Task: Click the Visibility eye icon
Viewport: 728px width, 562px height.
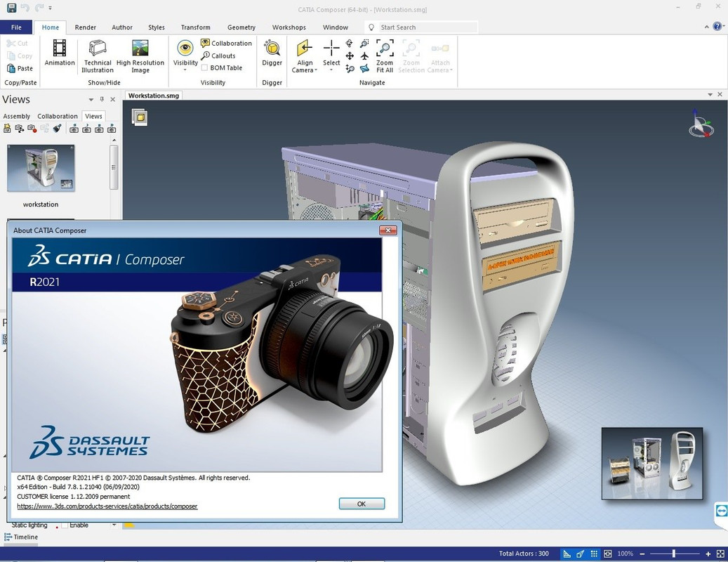Action: tap(185, 47)
